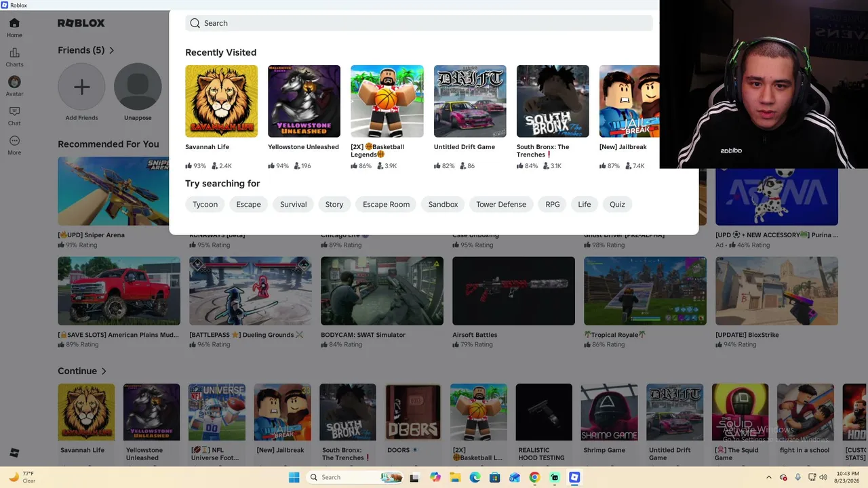Viewport: 868px width, 488px height.
Task: Continue playing fight in a school
Action: pos(806,412)
